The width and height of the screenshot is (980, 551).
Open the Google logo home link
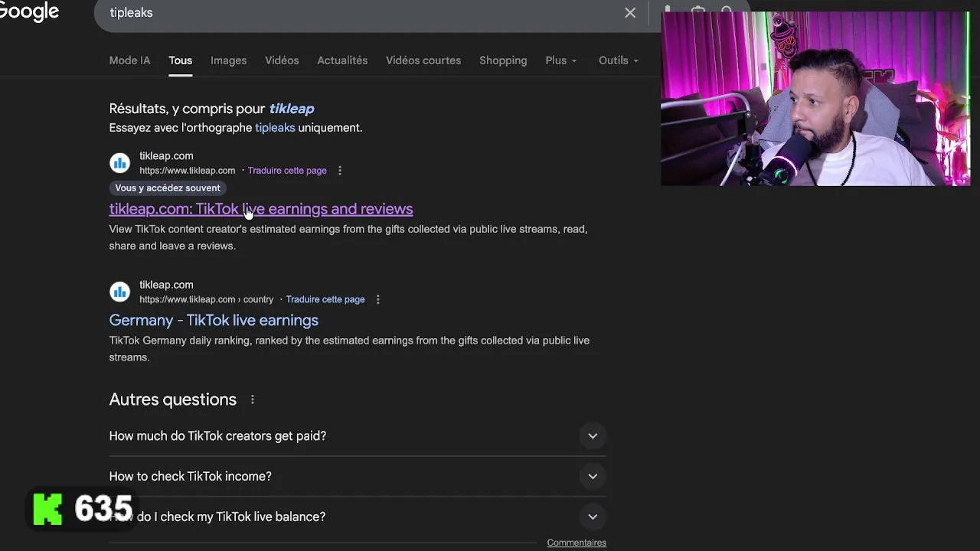point(29,12)
